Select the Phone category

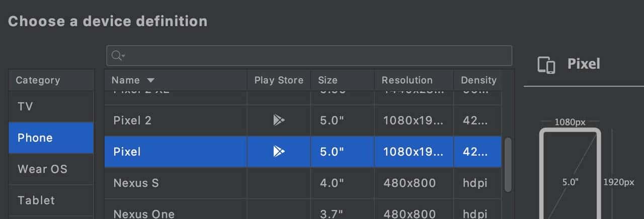click(x=51, y=138)
